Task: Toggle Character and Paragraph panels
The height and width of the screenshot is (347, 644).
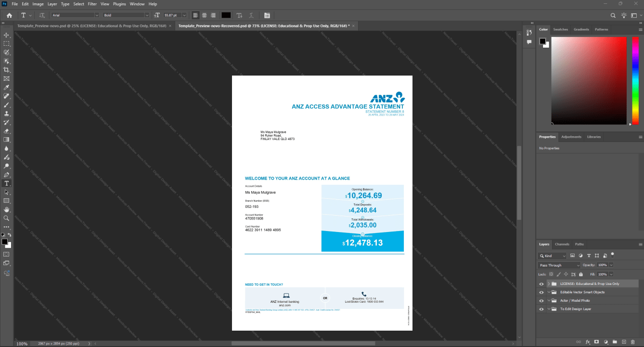Action: point(267,15)
